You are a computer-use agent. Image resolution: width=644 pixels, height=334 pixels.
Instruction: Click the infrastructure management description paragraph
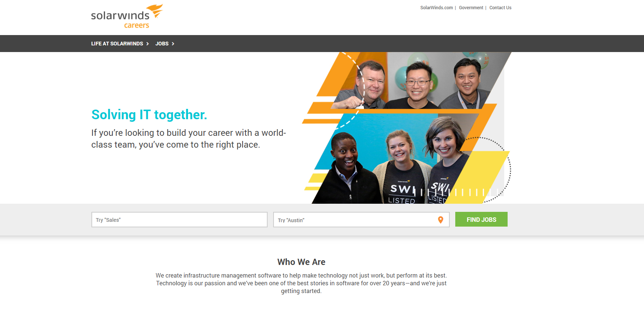[301, 283]
